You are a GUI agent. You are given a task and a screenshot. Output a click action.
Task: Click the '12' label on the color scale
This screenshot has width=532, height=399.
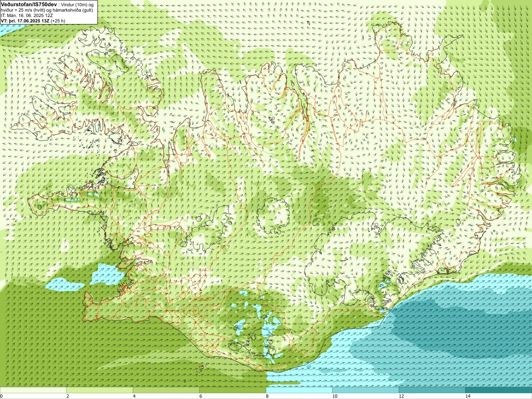(x=401, y=396)
